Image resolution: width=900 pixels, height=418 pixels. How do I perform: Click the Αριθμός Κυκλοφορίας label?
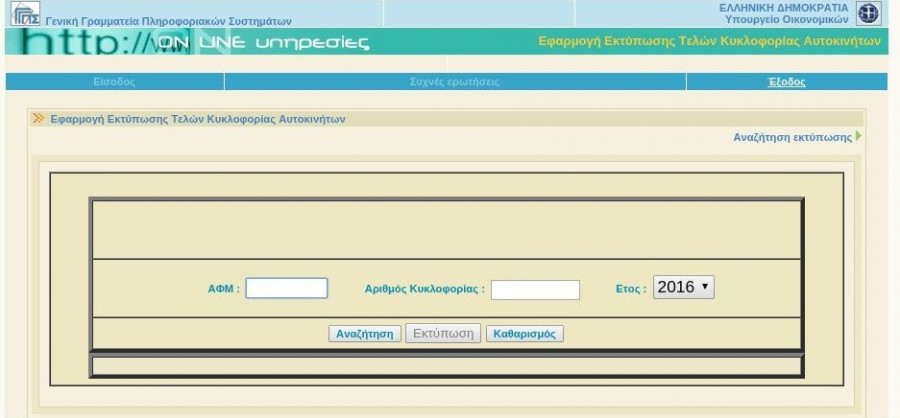click(x=424, y=289)
